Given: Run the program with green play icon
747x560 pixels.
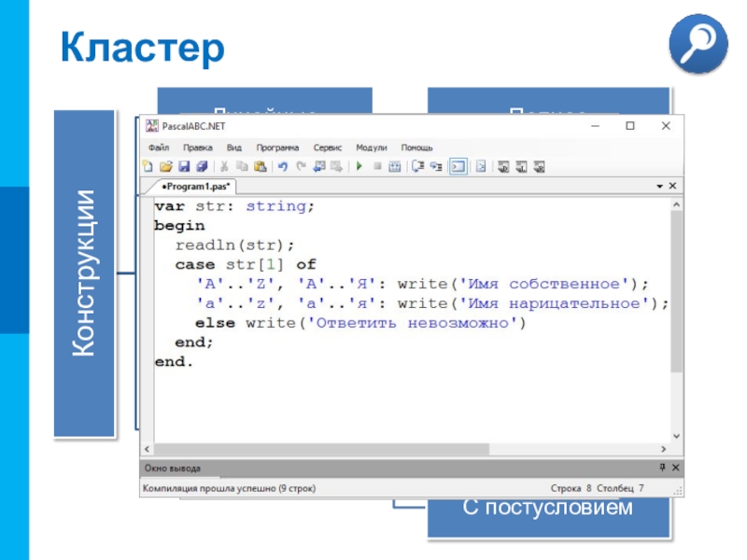Looking at the screenshot, I should coord(359,166).
